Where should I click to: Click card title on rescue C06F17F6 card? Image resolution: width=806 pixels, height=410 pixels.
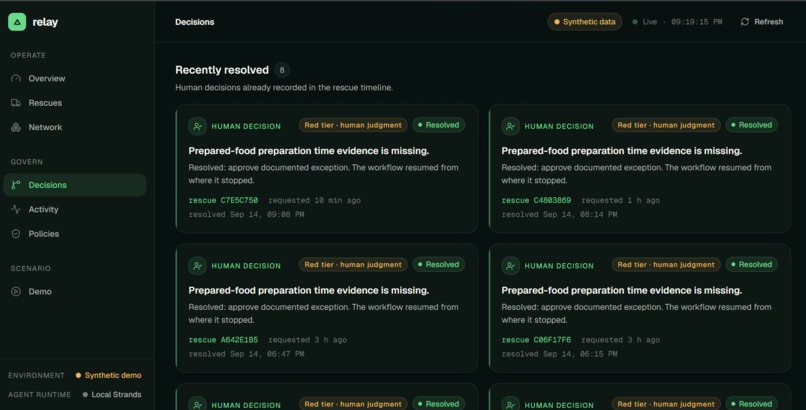[x=621, y=290]
